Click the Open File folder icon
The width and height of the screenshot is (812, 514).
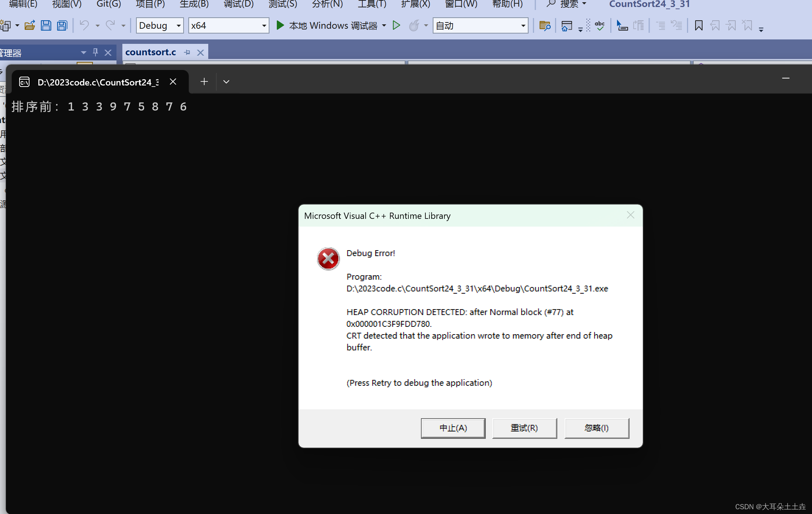[30, 25]
